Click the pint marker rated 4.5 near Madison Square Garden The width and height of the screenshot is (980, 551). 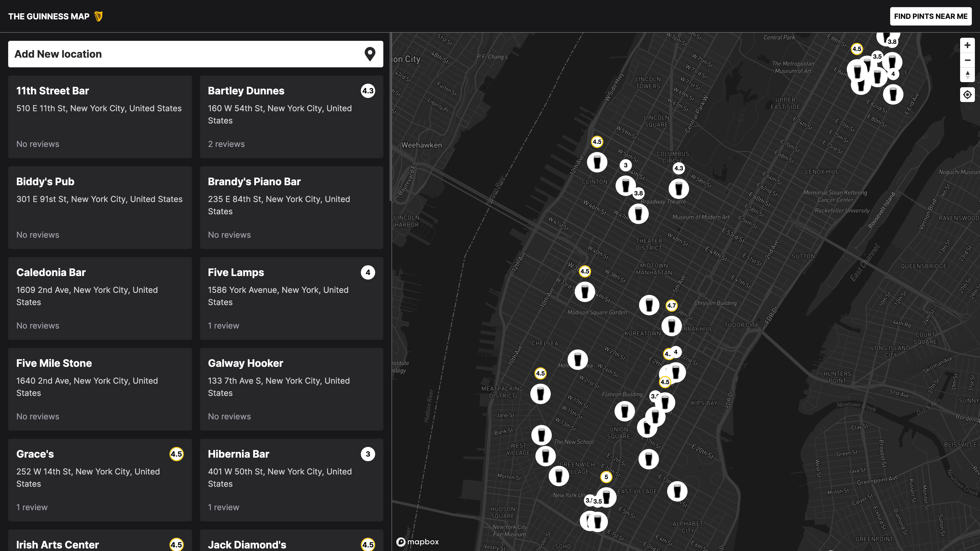point(585,292)
